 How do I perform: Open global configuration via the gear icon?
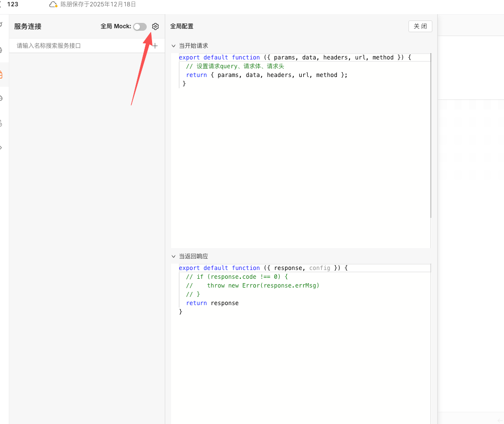tap(155, 26)
